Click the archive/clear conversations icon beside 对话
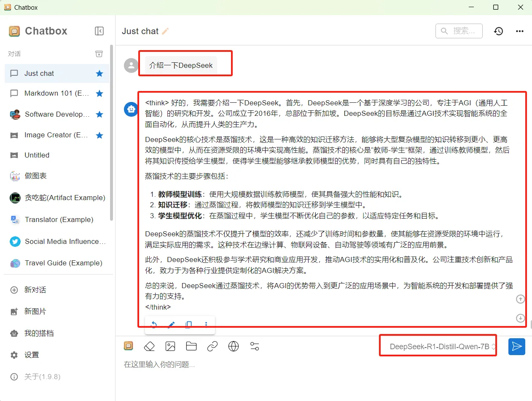532x401 pixels. 99,53
